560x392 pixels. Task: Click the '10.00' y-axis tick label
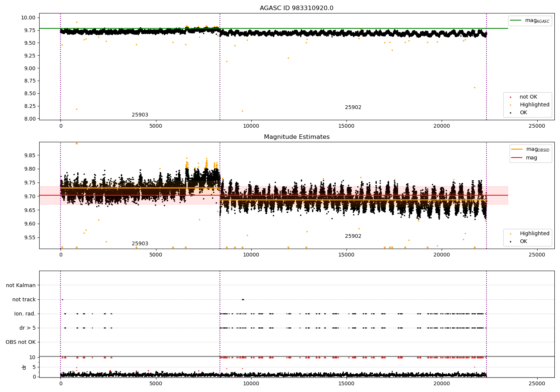(x=28, y=18)
